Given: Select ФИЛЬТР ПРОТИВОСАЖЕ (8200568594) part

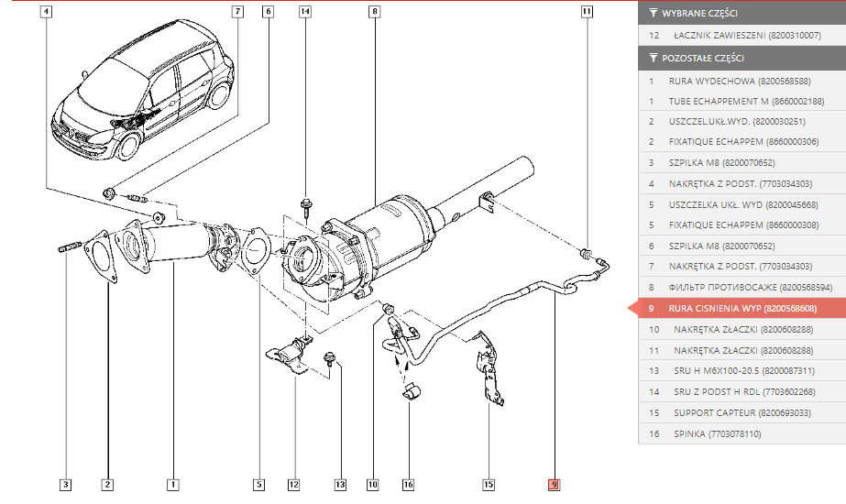Looking at the screenshot, I should [x=742, y=288].
